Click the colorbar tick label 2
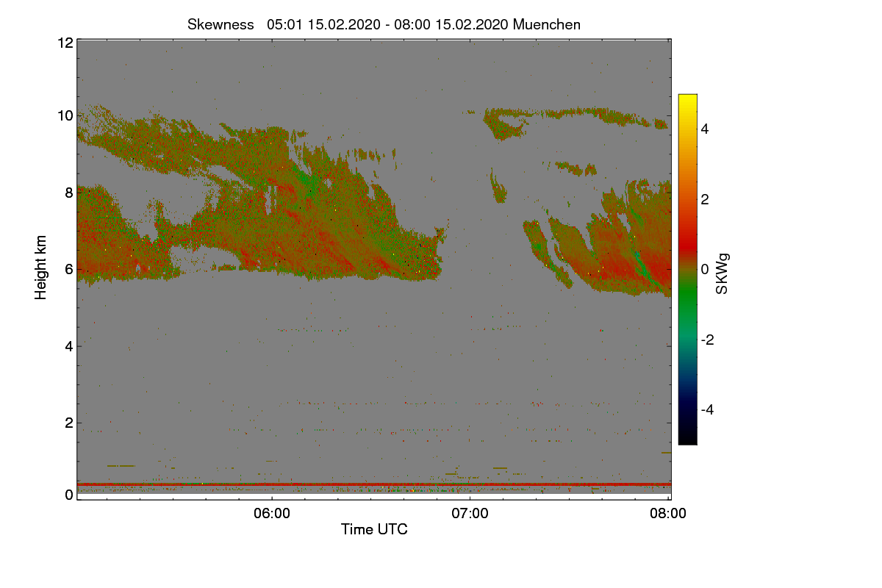 (706, 199)
